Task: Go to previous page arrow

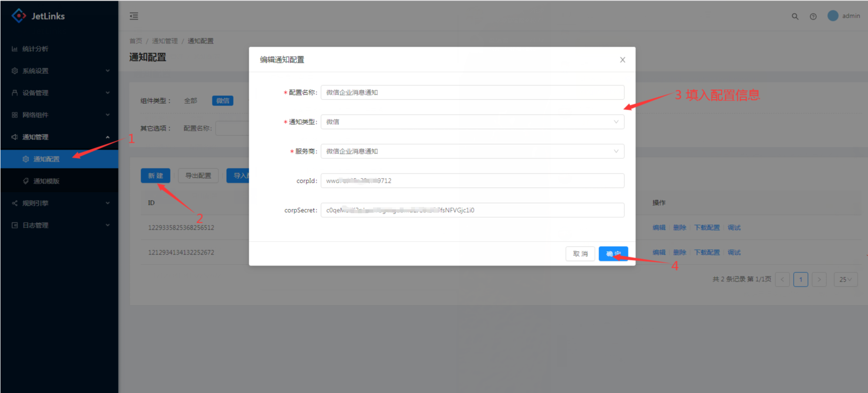Action: (x=782, y=279)
